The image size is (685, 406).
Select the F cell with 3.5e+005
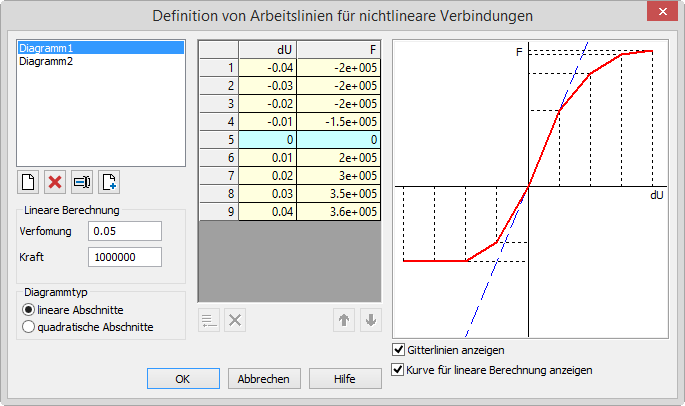(x=339, y=193)
